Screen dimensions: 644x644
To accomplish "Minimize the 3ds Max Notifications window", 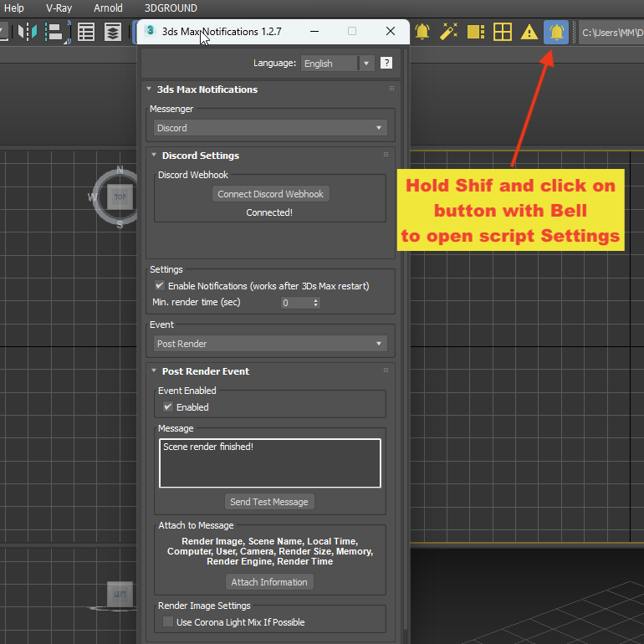I will [x=314, y=31].
